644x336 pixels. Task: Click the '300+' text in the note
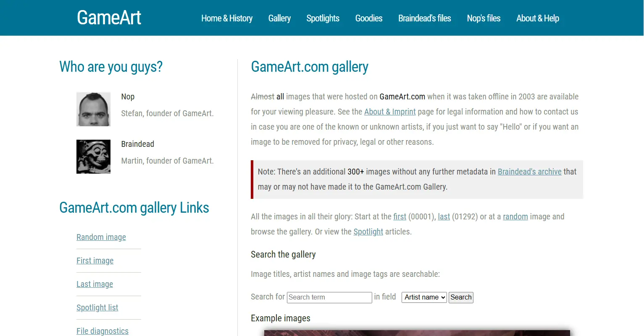pos(356,172)
